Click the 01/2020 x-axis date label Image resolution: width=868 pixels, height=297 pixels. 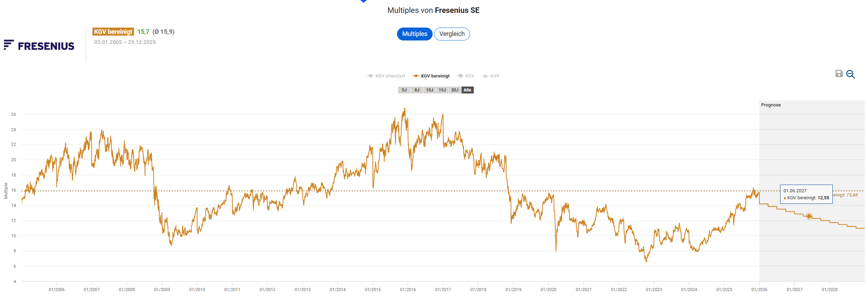tap(548, 290)
